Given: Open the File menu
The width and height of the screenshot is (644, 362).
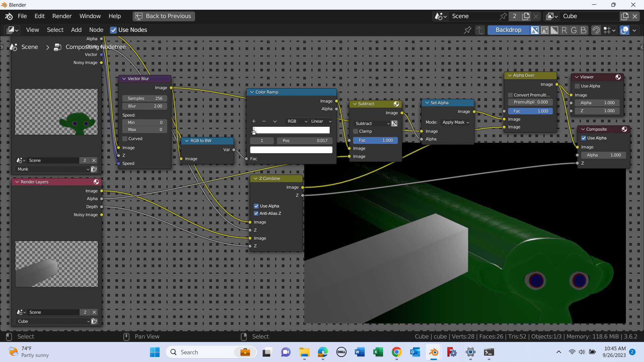Looking at the screenshot, I should click(22, 16).
